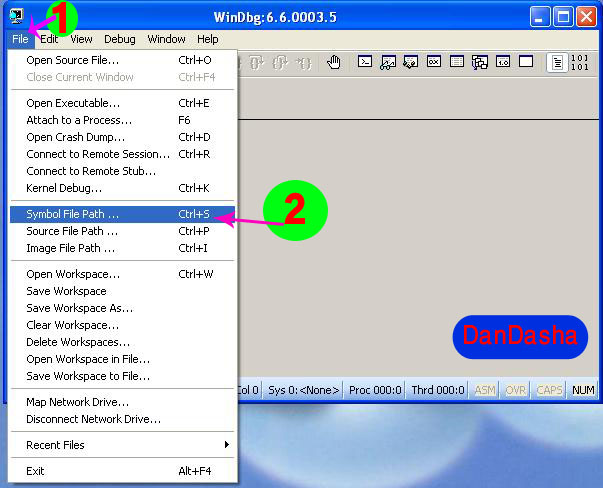Minimize the WinDbg window
Image resolution: width=603 pixels, height=488 pixels.
pos(540,17)
